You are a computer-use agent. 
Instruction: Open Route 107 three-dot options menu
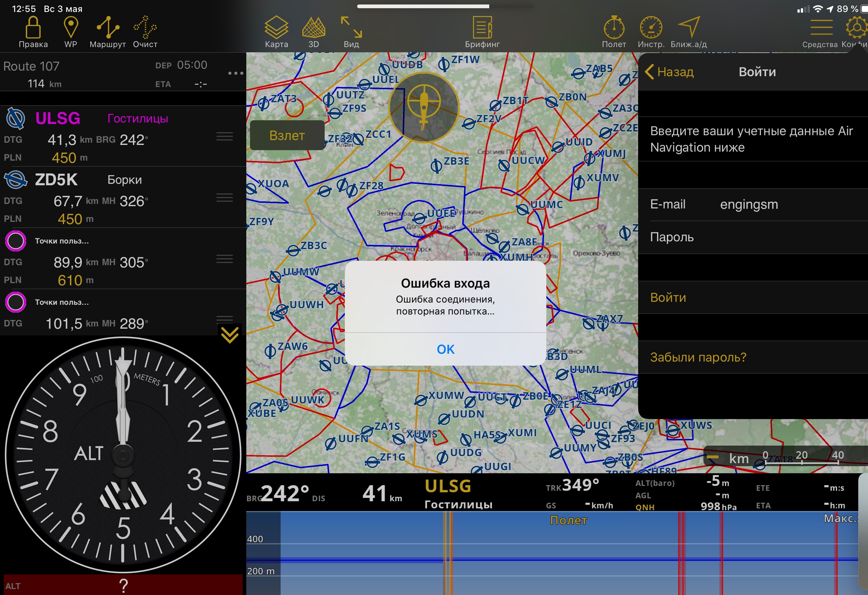(235, 73)
